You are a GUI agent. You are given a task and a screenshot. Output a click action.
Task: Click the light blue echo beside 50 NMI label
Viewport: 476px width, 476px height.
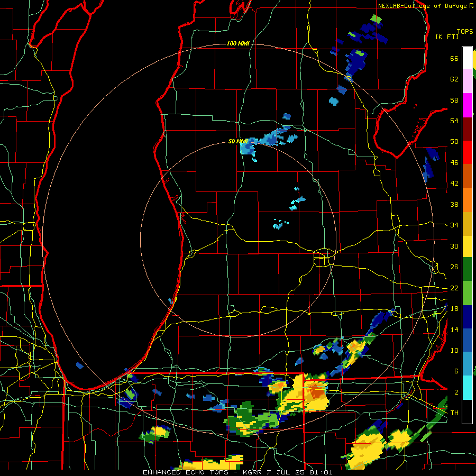pos(248,148)
